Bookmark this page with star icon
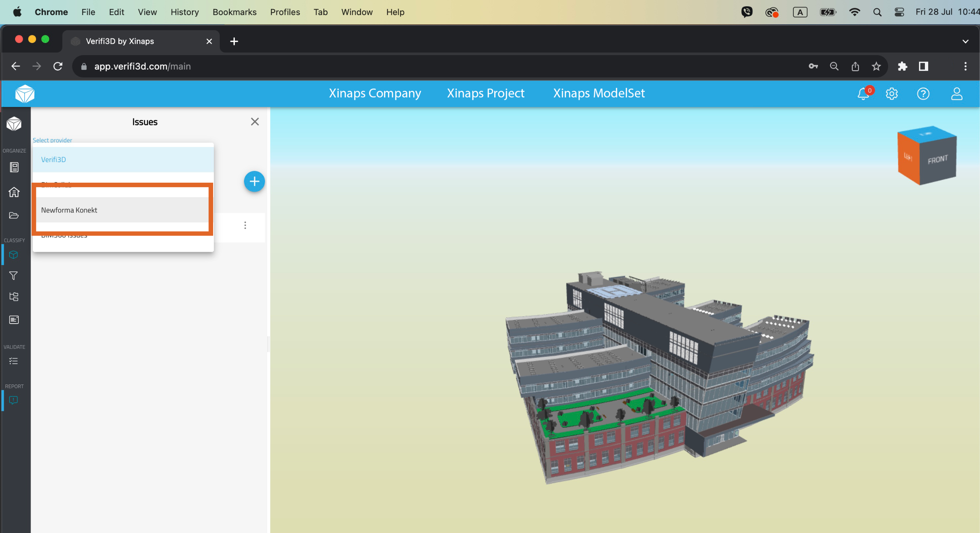Viewport: 980px width, 533px height. [x=876, y=66]
